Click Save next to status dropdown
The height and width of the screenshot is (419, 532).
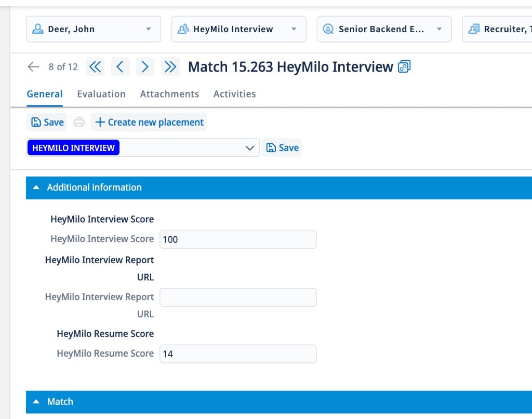pyautogui.click(x=282, y=148)
